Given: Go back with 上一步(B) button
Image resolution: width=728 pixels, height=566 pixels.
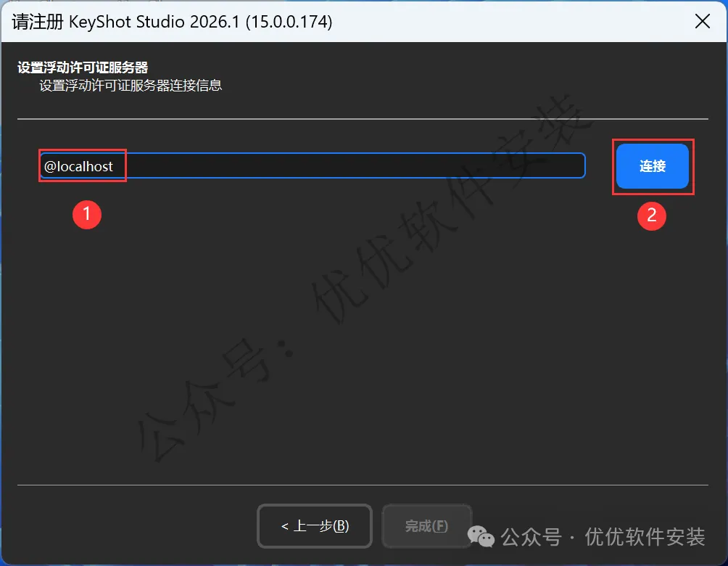Looking at the screenshot, I should coord(314,526).
